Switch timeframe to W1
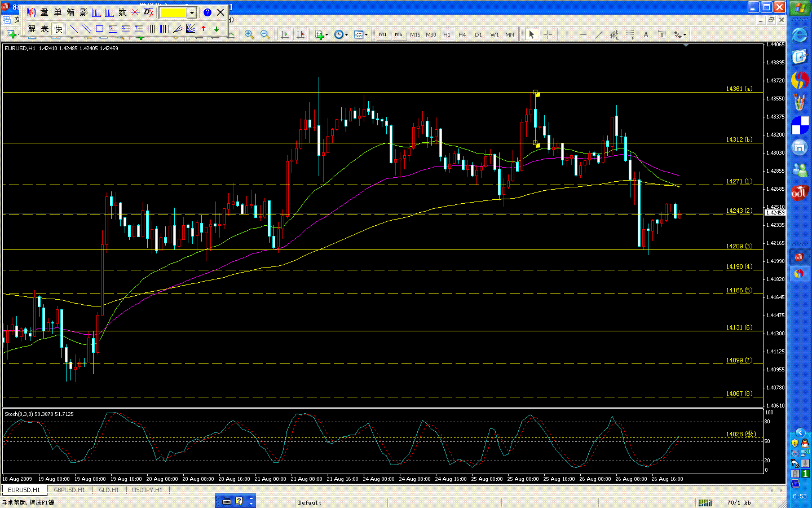This screenshot has width=812, height=508. click(495, 35)
